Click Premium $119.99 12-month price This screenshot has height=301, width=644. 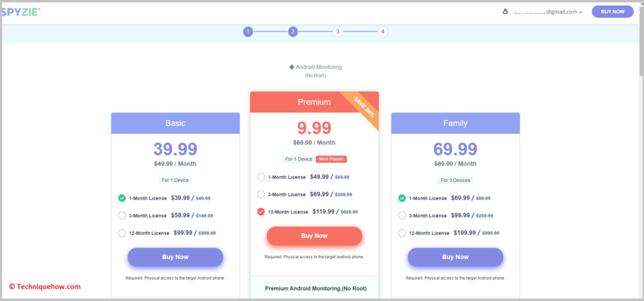tap(324, 212)
